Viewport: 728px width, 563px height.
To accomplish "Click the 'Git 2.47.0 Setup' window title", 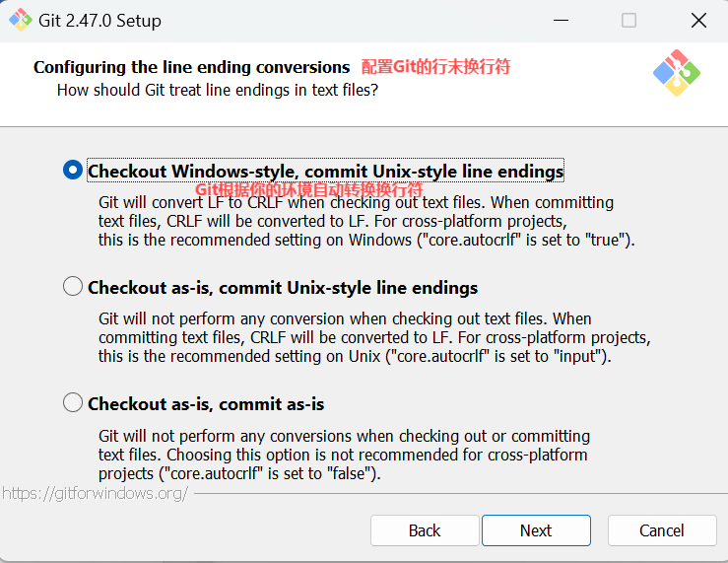I will click(99, 21).
